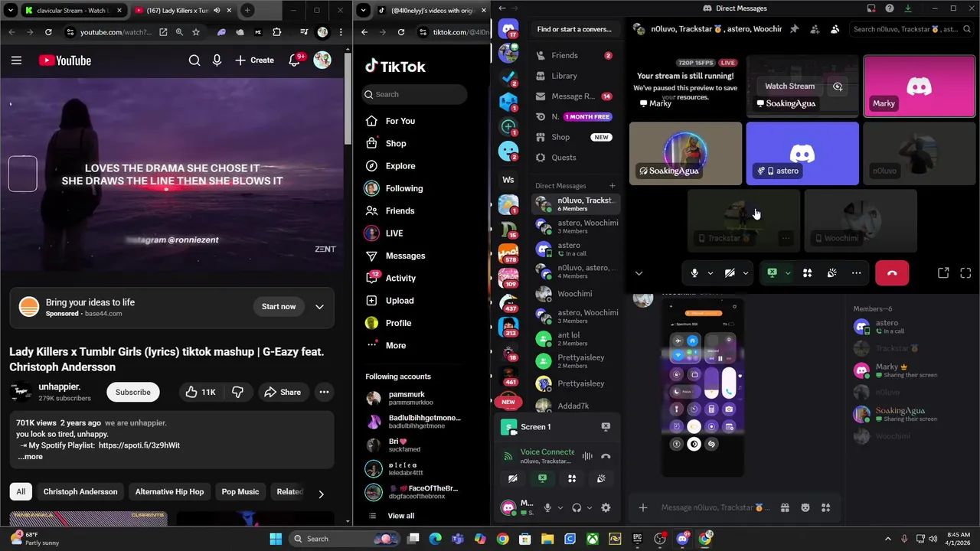Image resolution: width=980 pixels, height=551 pixels.
Task: Open Discord inbox icon in title bar
Action: tap(871, 8)
